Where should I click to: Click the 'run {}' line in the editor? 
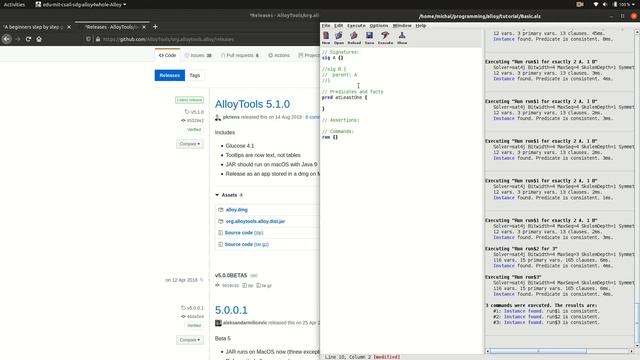[x=330, y=137]
